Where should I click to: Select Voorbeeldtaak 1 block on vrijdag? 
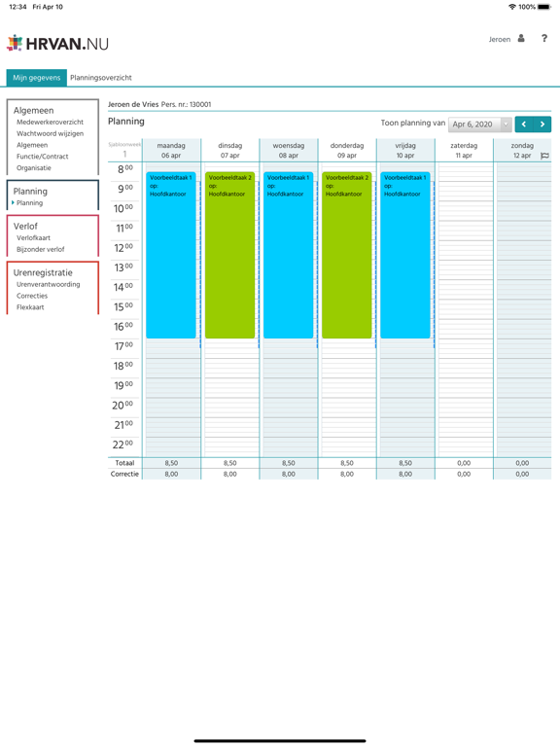[x=405, y=256]
